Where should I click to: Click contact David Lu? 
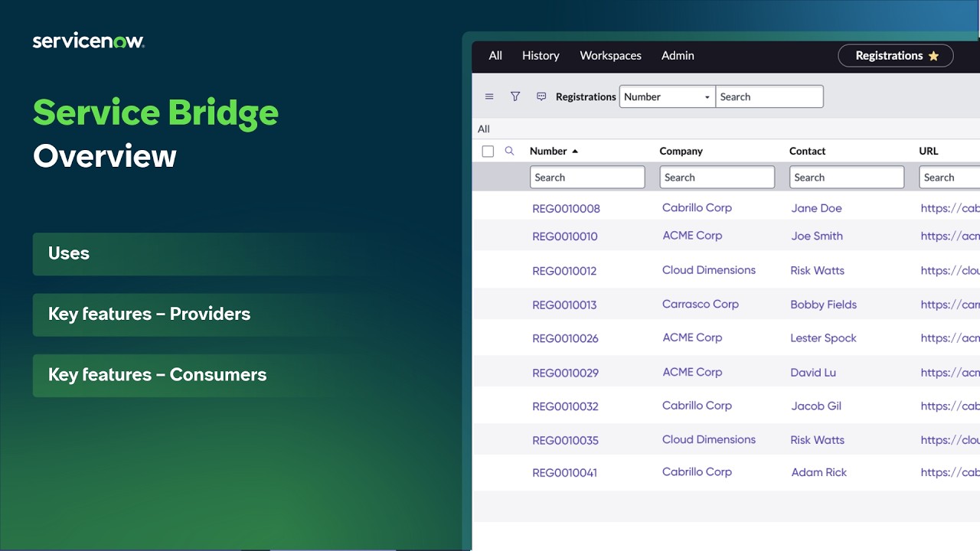click(813, 373)
